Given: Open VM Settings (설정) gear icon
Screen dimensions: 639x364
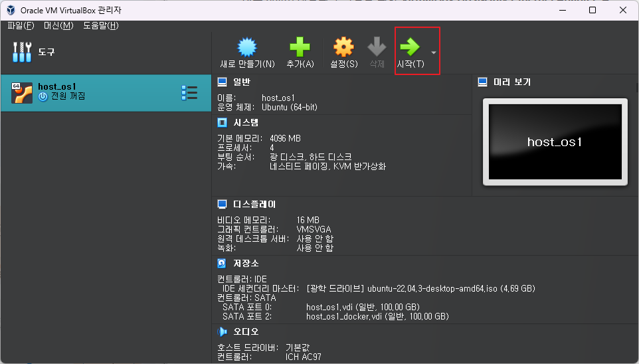Looking at the screenshot, I should 343,47.
